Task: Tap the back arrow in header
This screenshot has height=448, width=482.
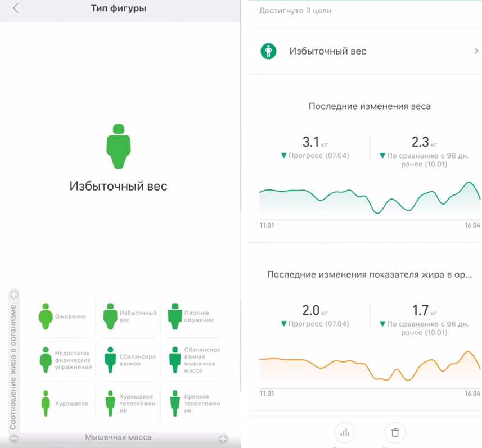Action: coord(16,8)
